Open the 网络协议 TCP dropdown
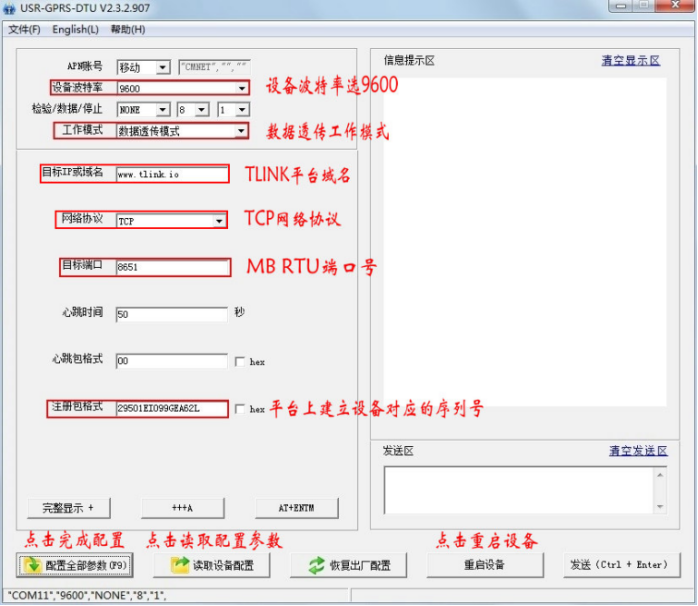Screen dimensions: 698x606 tap(219, 221)
